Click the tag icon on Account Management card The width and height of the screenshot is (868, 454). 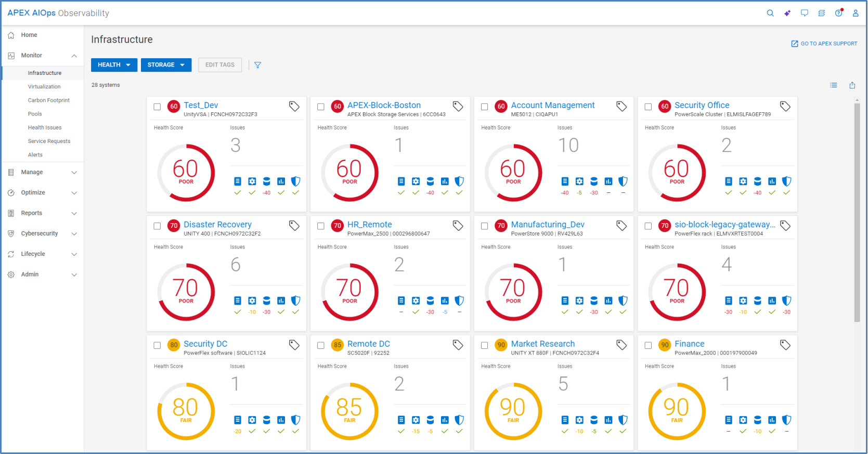click(621, 106)
